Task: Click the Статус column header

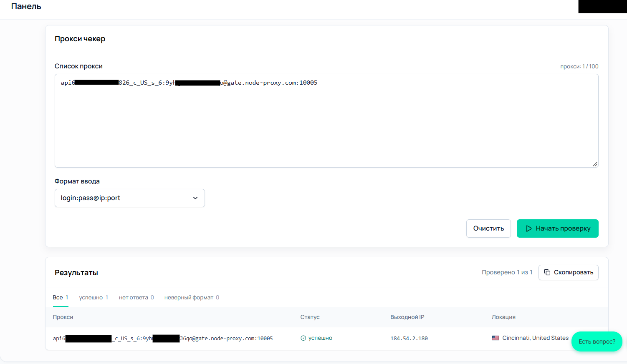Action: coord(310,317)
